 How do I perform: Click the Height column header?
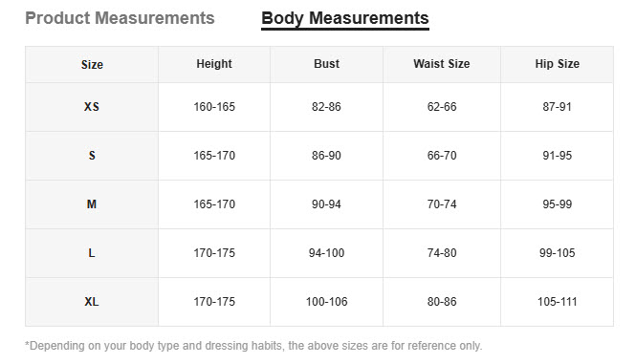pos(214,64)
